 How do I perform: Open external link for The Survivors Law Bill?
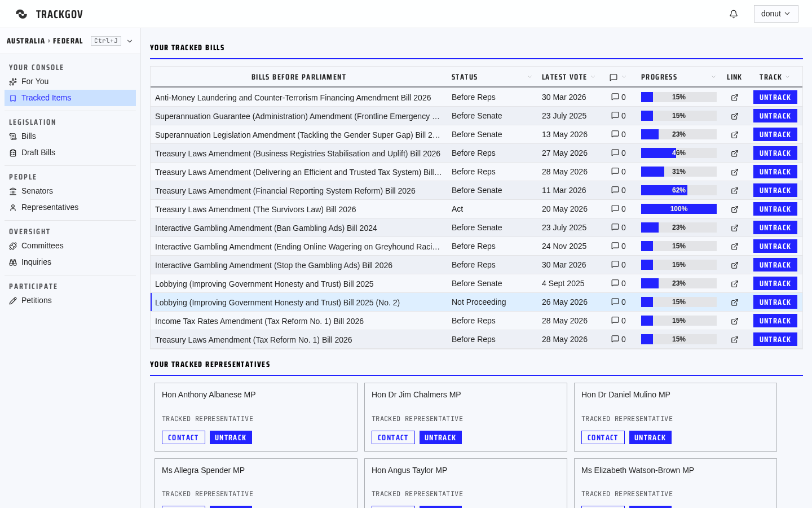735,209
